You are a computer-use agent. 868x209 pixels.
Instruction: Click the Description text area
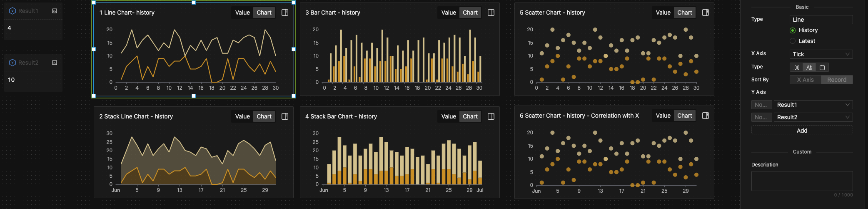pyautogui.click(x=802, y=181)
